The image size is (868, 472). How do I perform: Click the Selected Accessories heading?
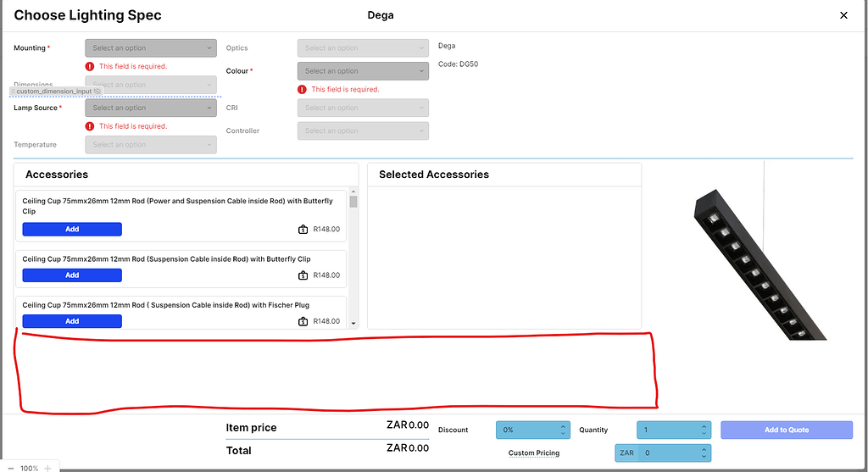pyautogui.click(x=434, y=175)
